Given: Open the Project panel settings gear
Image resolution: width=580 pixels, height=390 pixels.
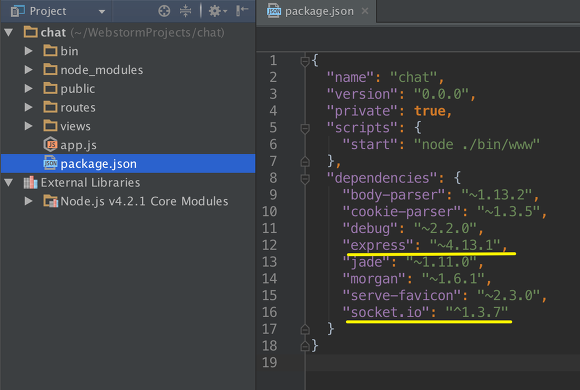Looking at the screenshot, I should tap(217, 11).
